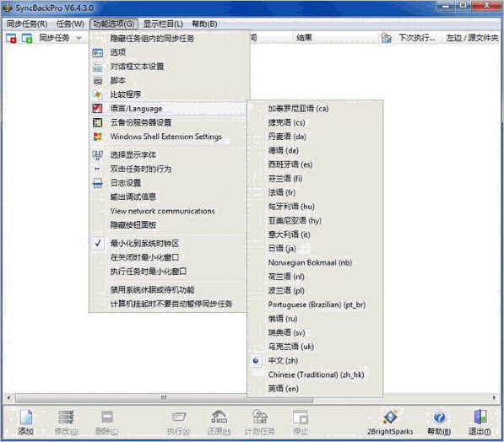The height and width of the screenshot is (442, 504).
Task: Close the 功能选项(G) menu
Action: [x=114, y=24]
